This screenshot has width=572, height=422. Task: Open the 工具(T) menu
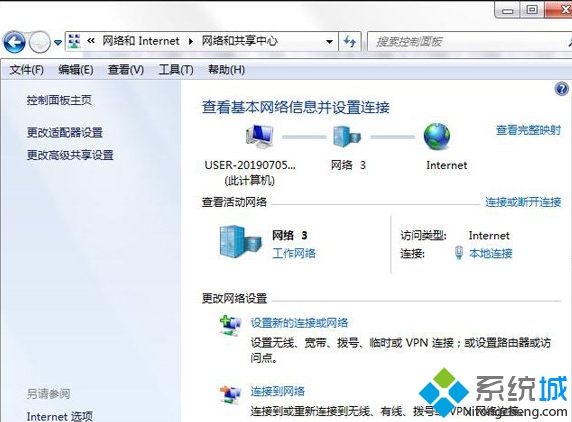click(176, 69)
